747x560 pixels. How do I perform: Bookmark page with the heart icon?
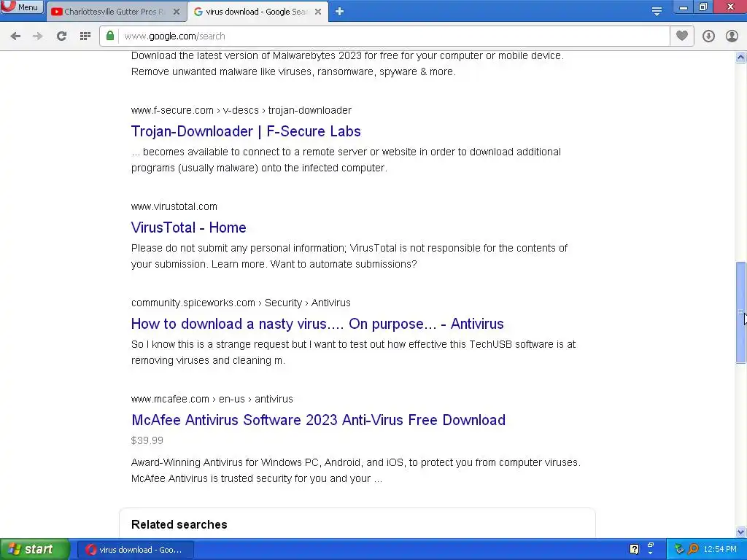click(x=682, y=36)
